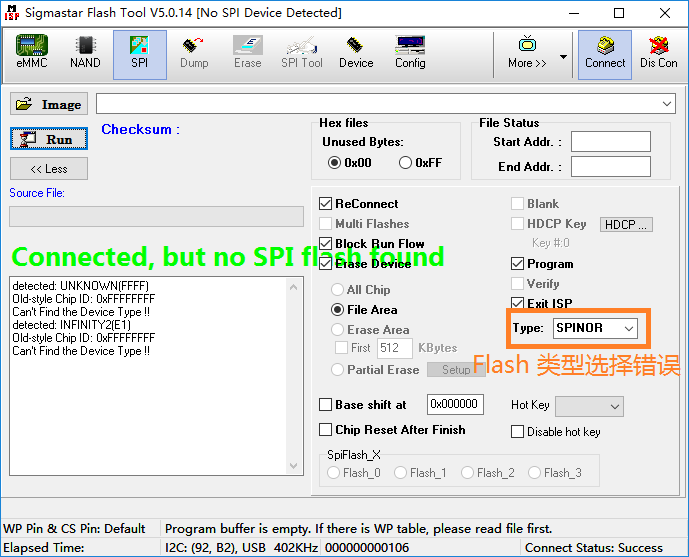Viewport: 689px width, 557px height.
Task: Select the 0xFF unused bytes option
Action: pyautogui.click(x=406, y=163)
